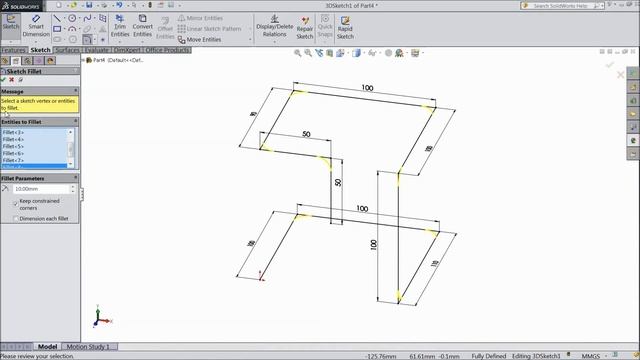Click the Move Entities tool

click(200, 40)
